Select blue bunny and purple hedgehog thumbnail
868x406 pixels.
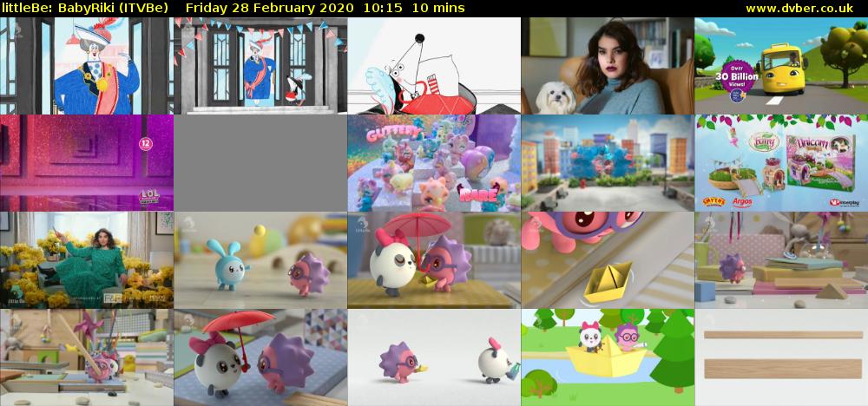[260, 260]
